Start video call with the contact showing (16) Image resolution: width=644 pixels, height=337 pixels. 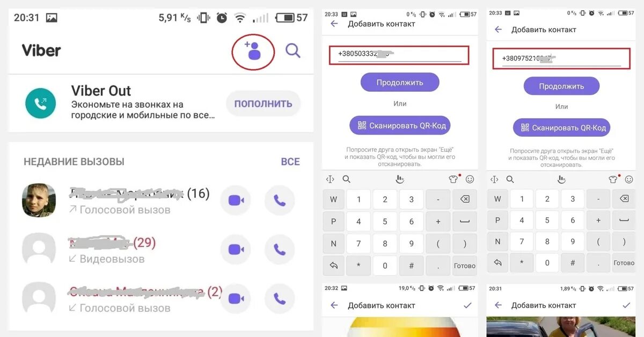coord(236,200)
